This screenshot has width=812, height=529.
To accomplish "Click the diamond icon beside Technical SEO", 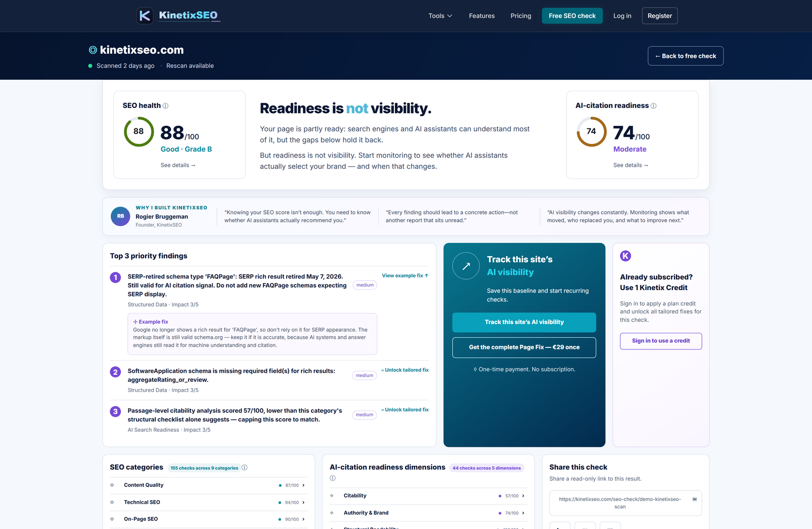I will pyautogui.click(x=112, y=503).
